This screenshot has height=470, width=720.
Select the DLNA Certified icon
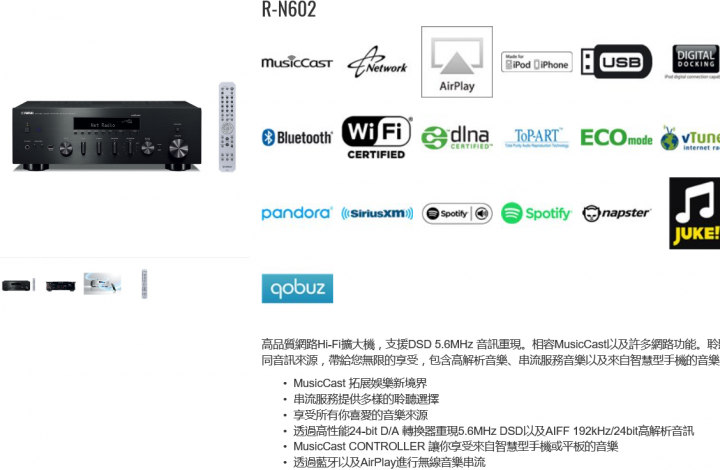tap(457, 138)
